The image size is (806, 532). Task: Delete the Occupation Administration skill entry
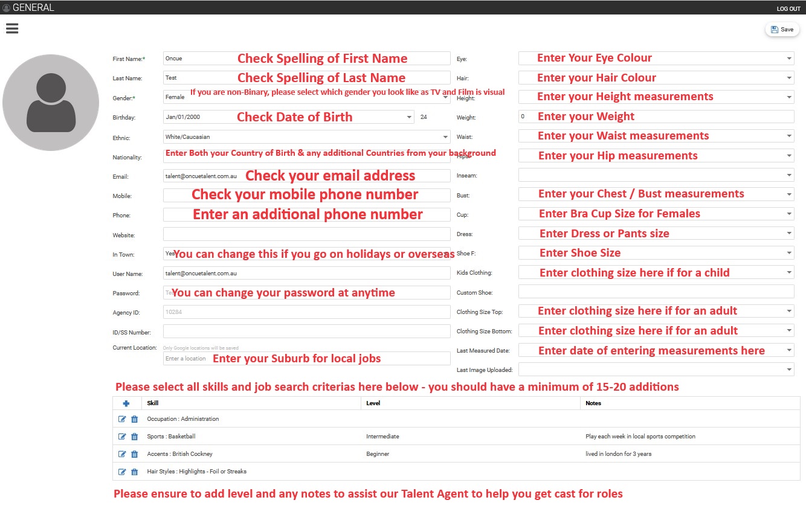(135, 419)
